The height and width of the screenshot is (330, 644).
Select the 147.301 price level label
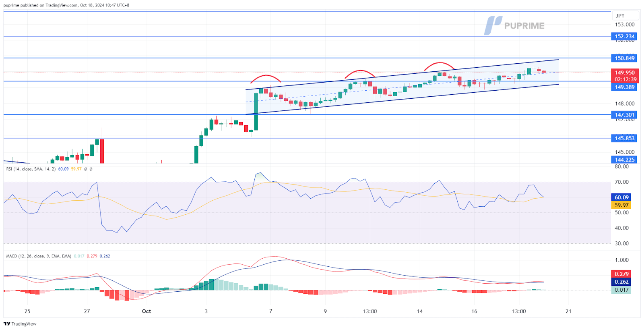pyautogui.click(x=624, y=115)
